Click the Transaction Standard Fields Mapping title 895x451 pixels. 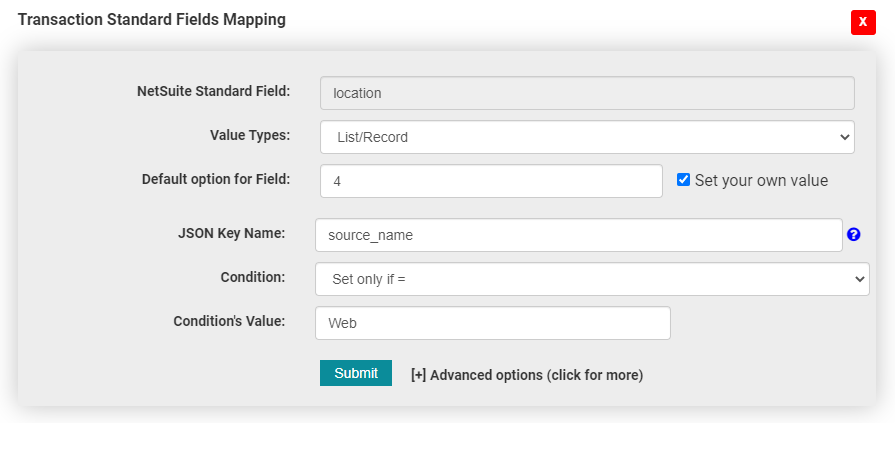click(152, 20)
